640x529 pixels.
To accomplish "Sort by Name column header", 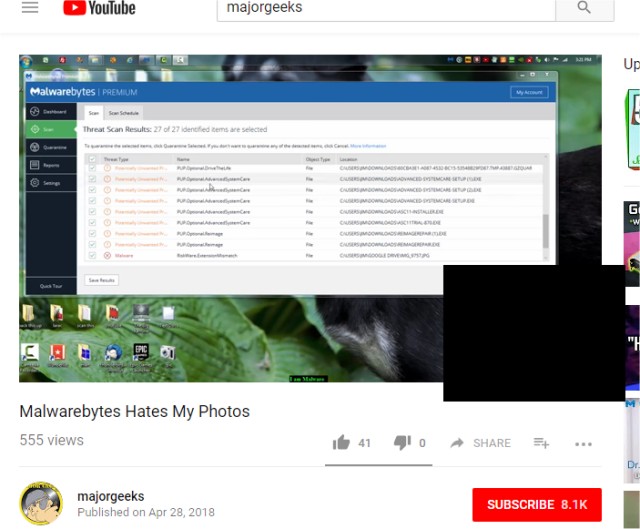I will tap(183, 159).
